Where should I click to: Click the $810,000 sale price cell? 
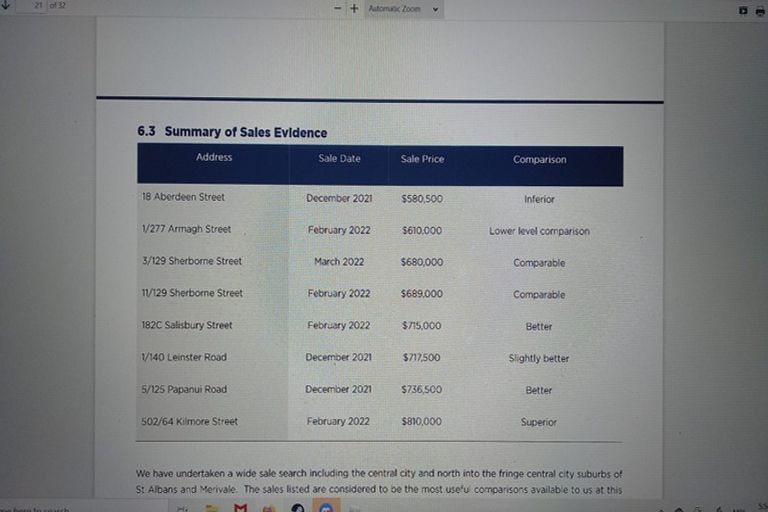pyautogui.click(x=421, y=422)
